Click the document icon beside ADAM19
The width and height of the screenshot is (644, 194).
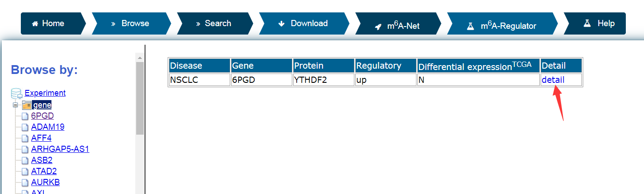coord(25,128)
